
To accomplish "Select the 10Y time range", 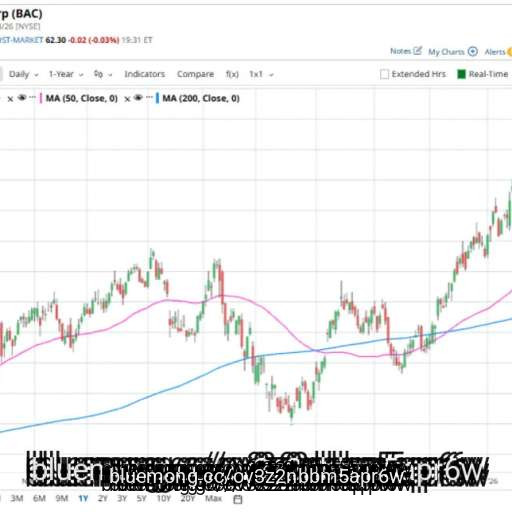I will [x=164, y=498].
